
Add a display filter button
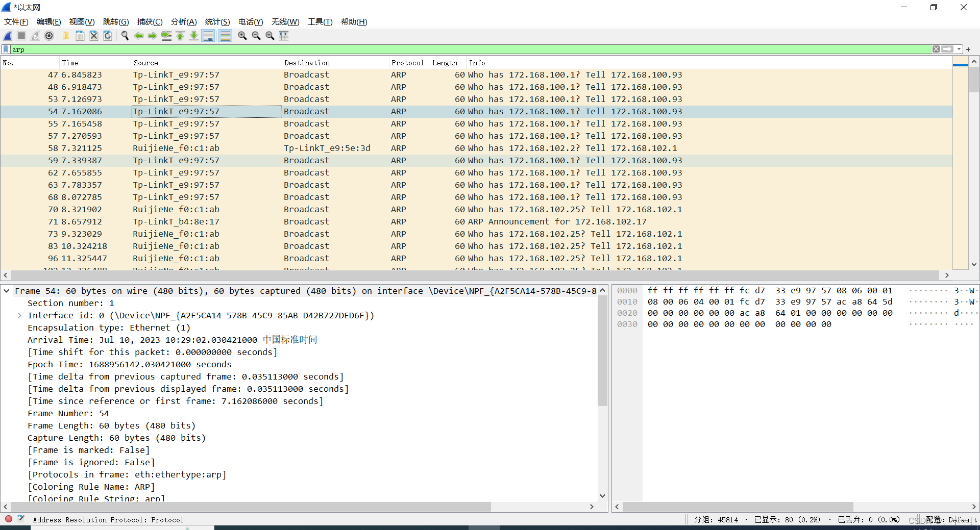click(x=968, y=49)
